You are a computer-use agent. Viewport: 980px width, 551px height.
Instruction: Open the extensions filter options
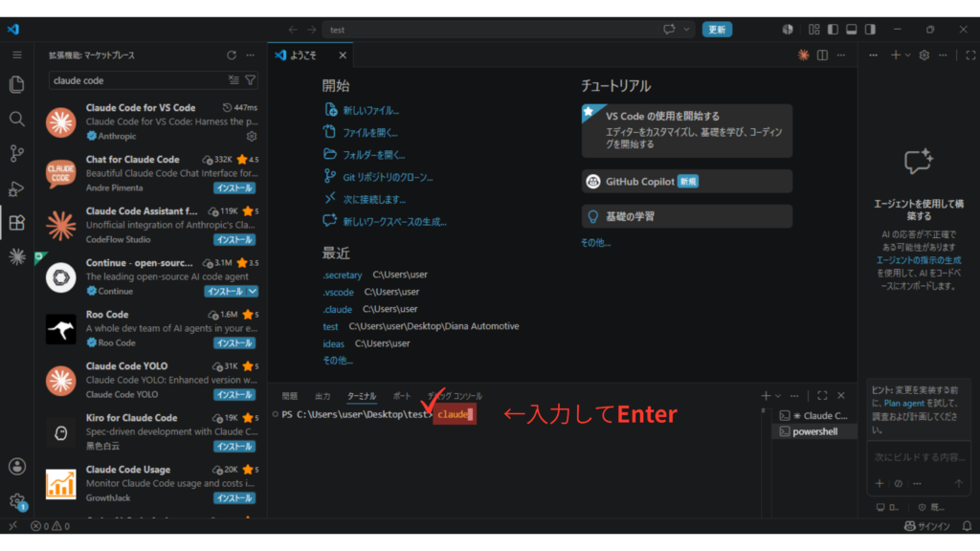(250, 80)
